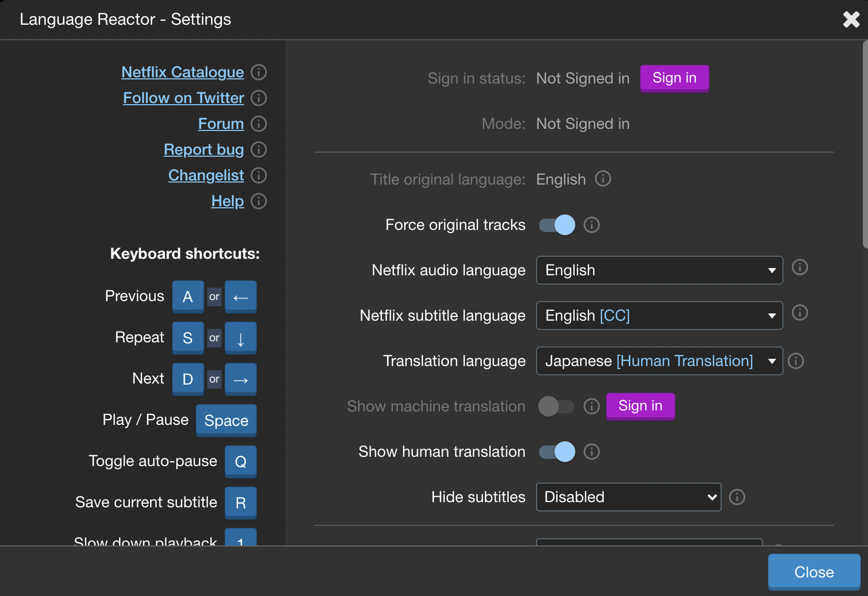Click the left arrow key for Previous
Image resolution: width=868 pixels, height=596 pixels.
click(241, 296)
